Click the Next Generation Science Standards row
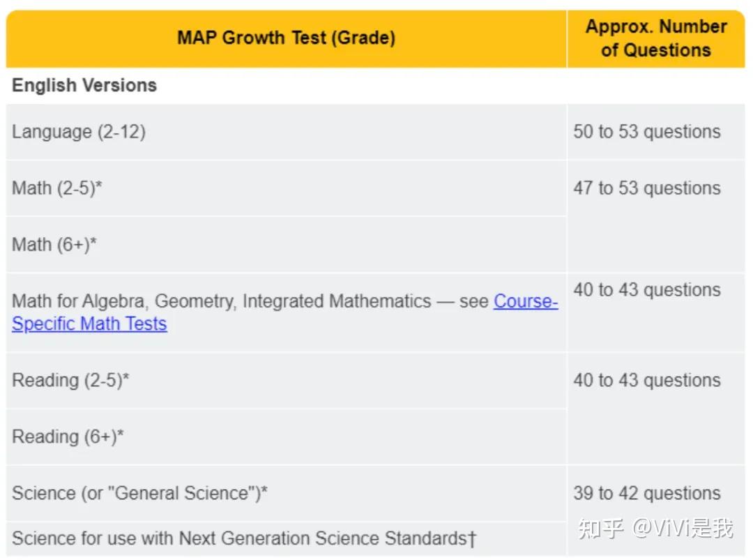The image size is (753, 560). (244, 538)
